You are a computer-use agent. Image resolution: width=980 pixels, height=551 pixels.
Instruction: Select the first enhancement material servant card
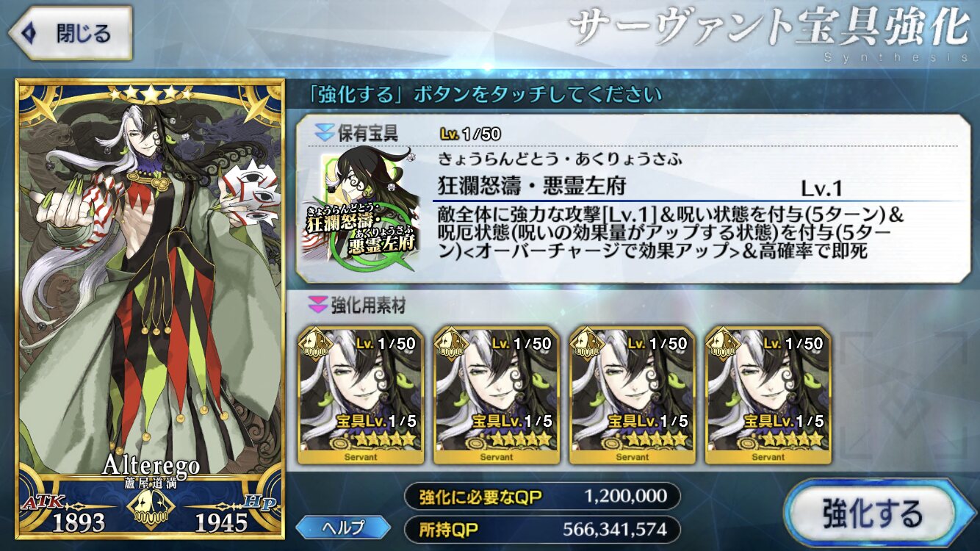360,395
